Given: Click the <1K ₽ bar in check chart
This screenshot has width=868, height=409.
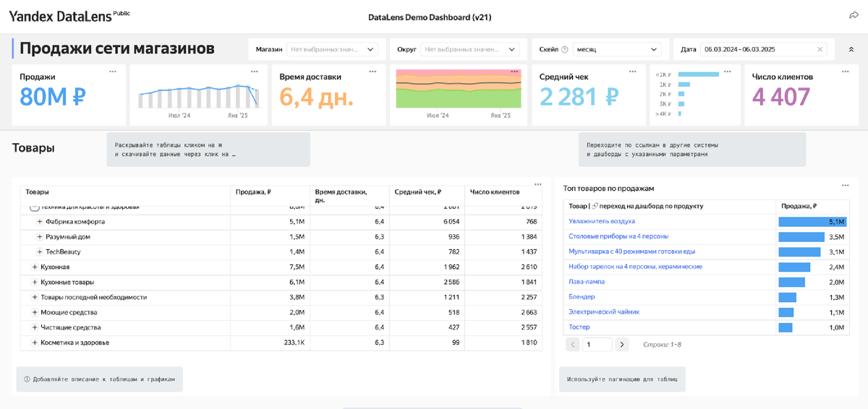Looking at the screenshot, I should 699,74.
